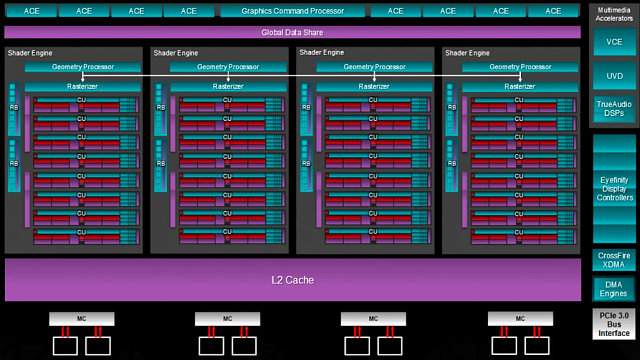
Task: Select the CrossFire XDMA block
Action: tap(614, 260)
